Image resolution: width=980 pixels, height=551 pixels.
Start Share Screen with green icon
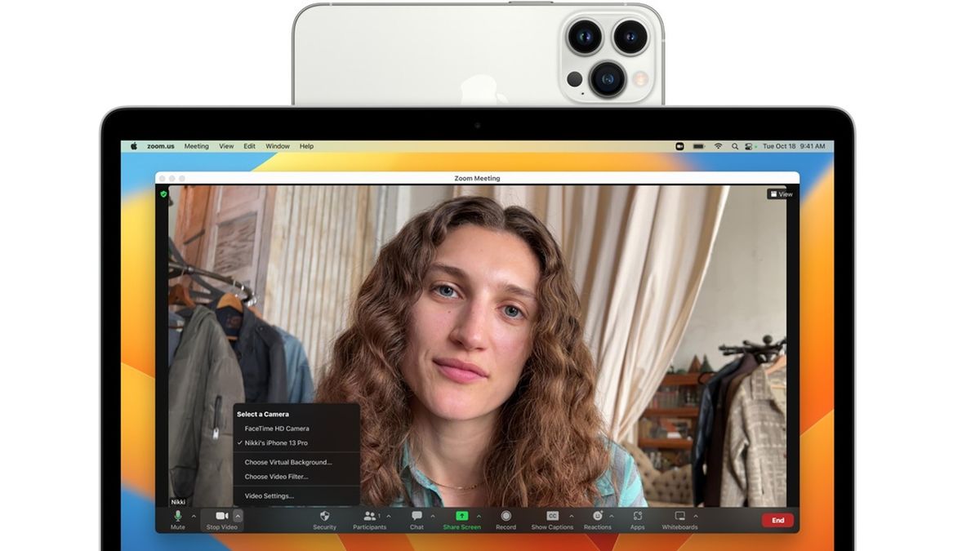tap(461, 520)
